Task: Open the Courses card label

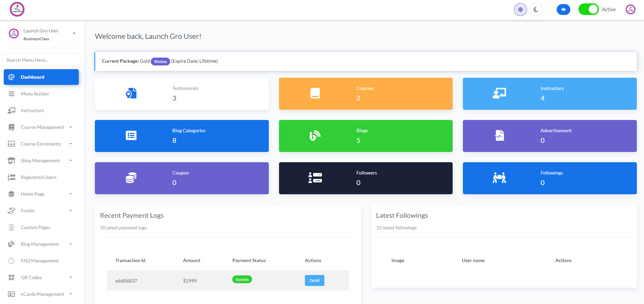Action: coord(365,88)
